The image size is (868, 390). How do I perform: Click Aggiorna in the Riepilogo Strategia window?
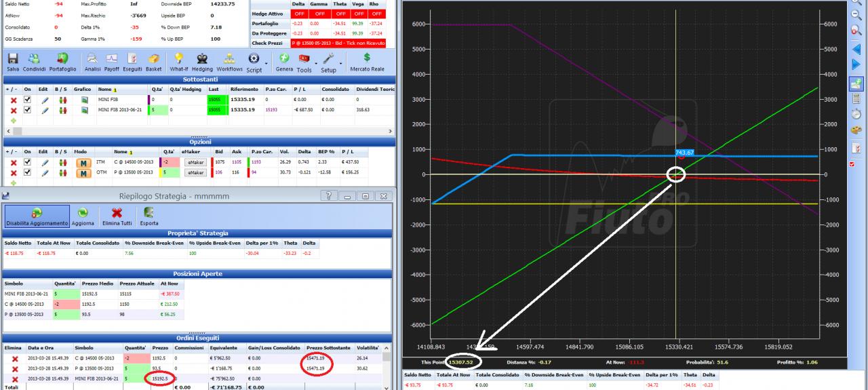(x=83, y=216)
